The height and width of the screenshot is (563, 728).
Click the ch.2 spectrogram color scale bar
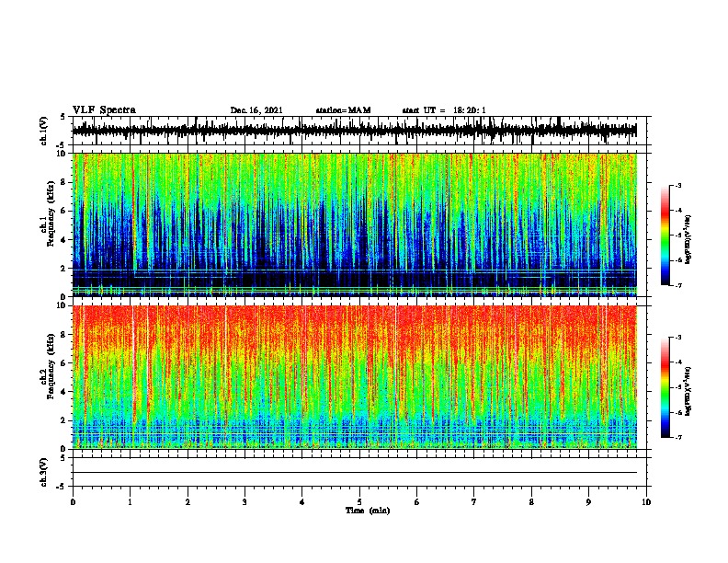click(x=665, y=387)
